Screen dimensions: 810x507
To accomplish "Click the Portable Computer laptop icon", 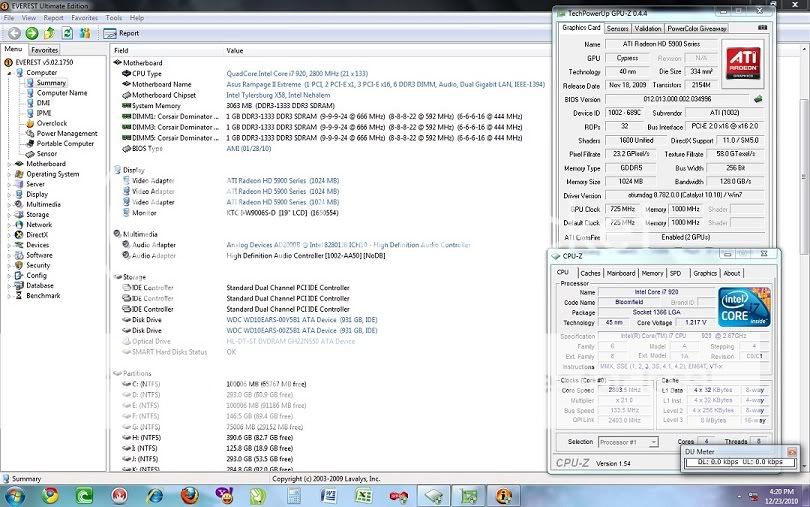I will click(30, 144).
